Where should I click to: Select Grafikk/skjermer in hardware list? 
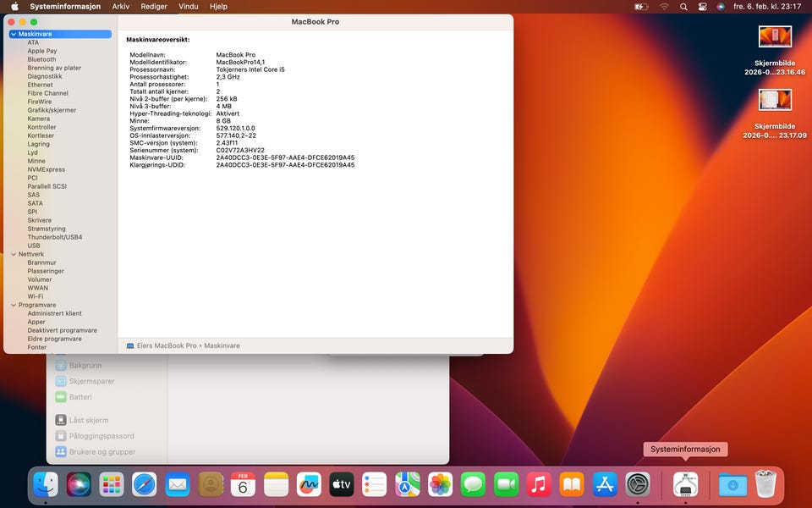click(x=52, y=110)
